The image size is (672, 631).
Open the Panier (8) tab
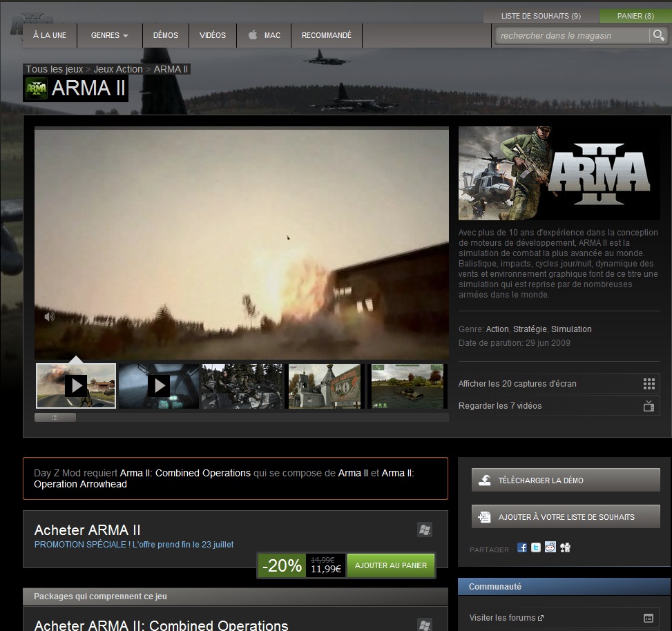click(635, 16)
